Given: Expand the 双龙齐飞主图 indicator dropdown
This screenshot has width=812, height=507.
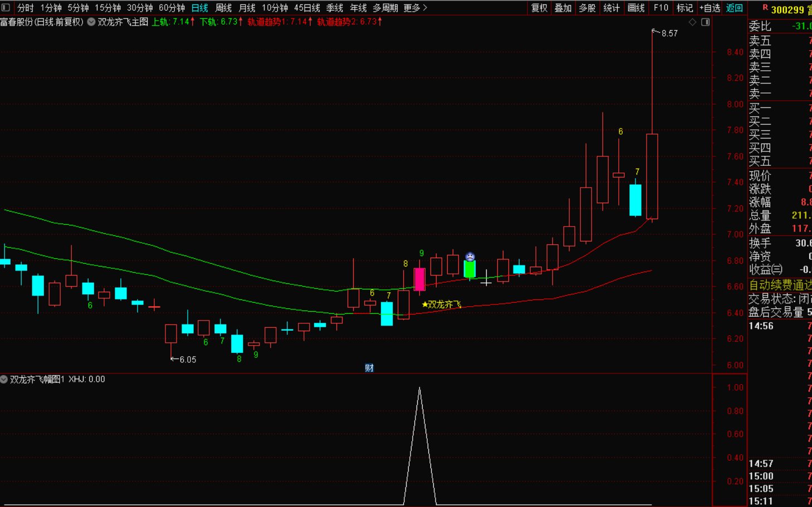Looking at the screenshot, I should coord(91,22).
